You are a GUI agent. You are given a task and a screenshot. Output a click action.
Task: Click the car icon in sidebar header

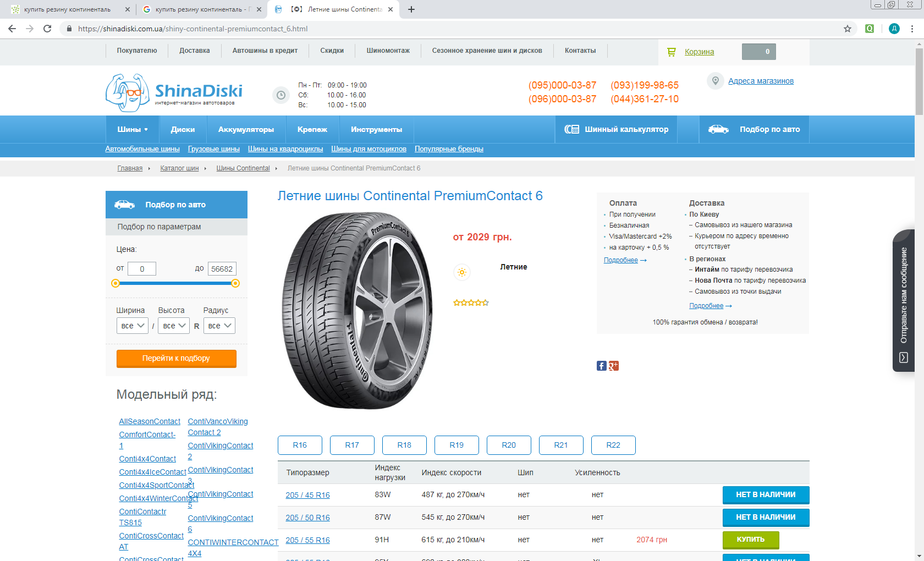(x=124, y=205)
